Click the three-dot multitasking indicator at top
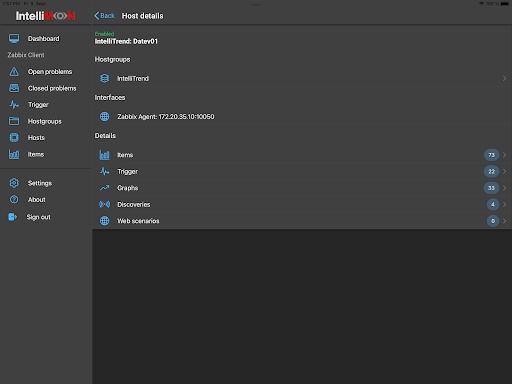 point(256,4)
